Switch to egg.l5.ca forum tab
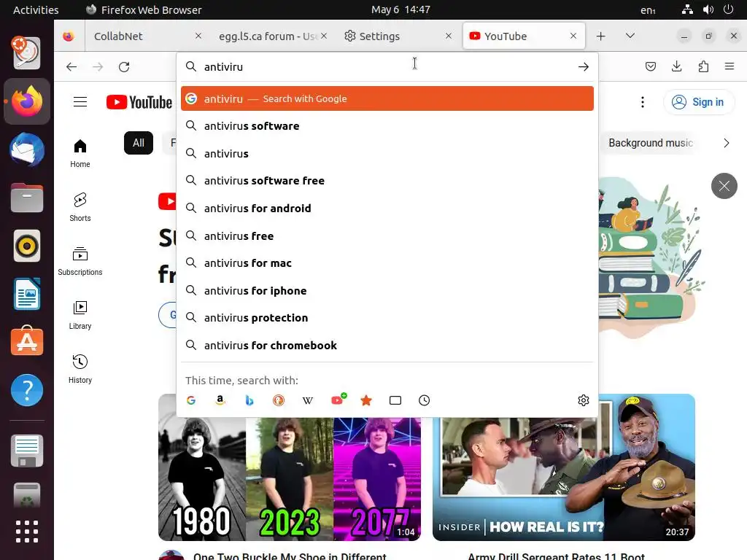Image resolution: width=747 pixels, height=560 pixels. (x=267, y=36)
